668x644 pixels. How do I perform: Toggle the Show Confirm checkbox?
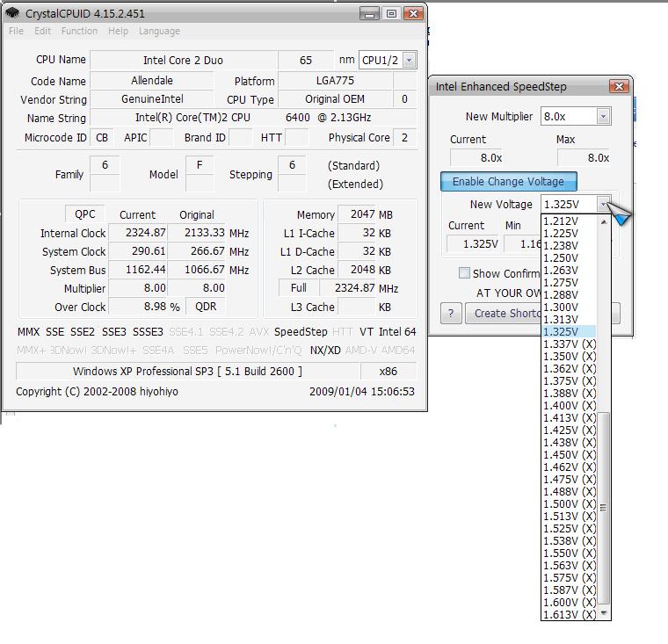464,273
